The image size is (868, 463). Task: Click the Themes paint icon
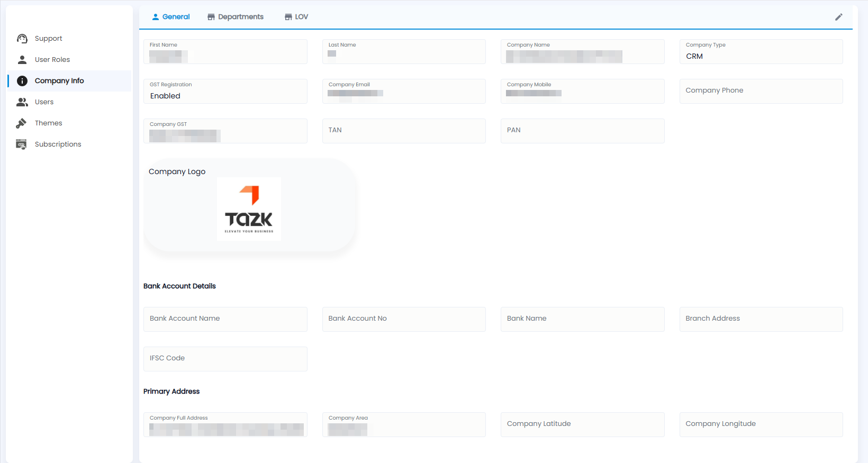tap(21, 123)
